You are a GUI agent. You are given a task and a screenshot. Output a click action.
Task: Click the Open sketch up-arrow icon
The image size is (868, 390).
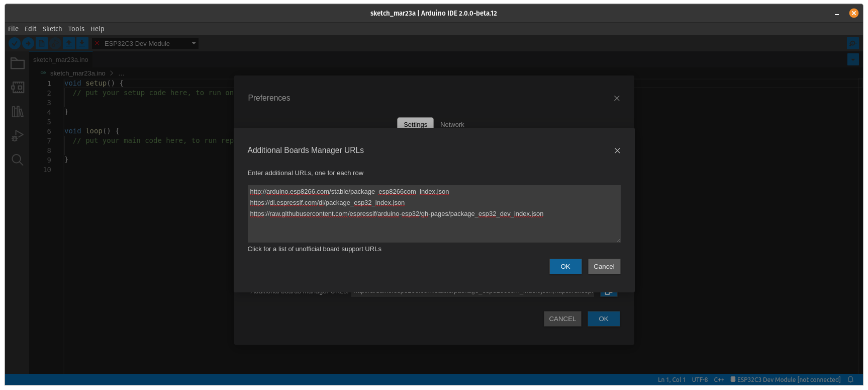pos(69,43)
